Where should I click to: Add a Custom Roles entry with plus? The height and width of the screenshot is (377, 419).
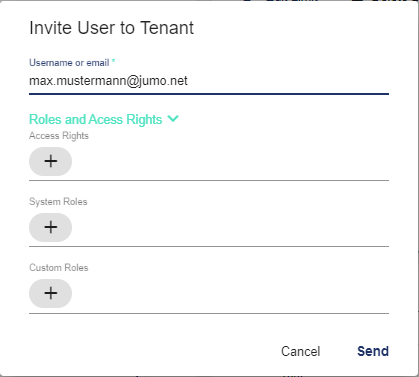(50, 293)
